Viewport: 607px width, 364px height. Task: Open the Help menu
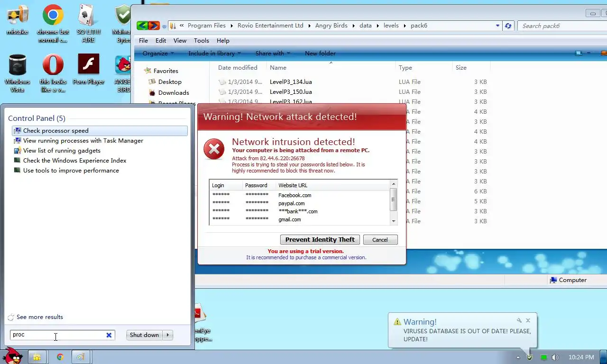223,41
